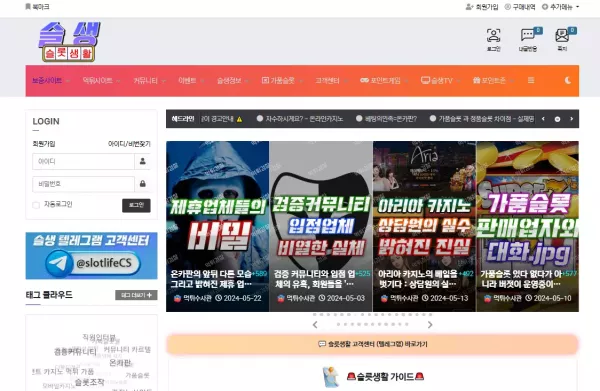600x391 pixels.
Task: Open 아이디/비번찾기 link
Action: click(x=129, y=144)
